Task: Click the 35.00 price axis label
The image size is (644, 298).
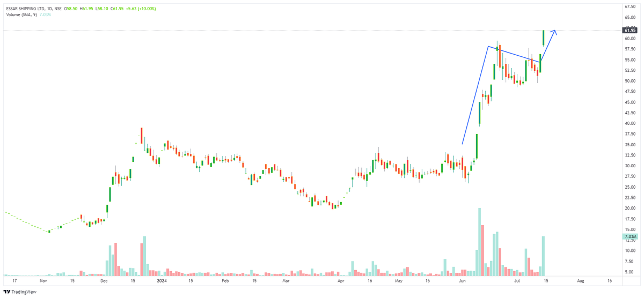Action: pos(630,145)
